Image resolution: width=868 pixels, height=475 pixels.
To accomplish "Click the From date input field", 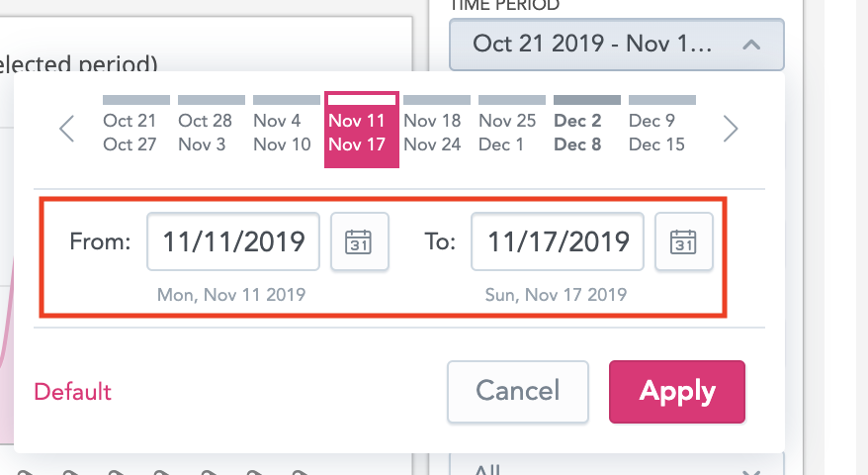I will click(x=233, y=241).
